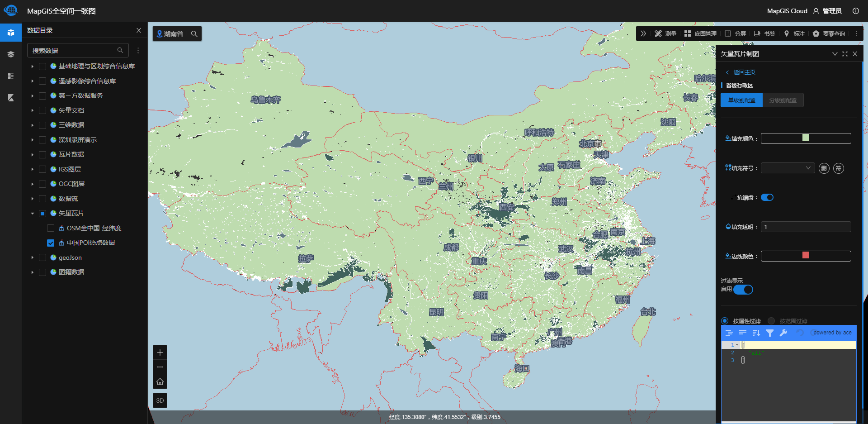Select the 按范围过滤 radio button

click(x=771, y=321)
